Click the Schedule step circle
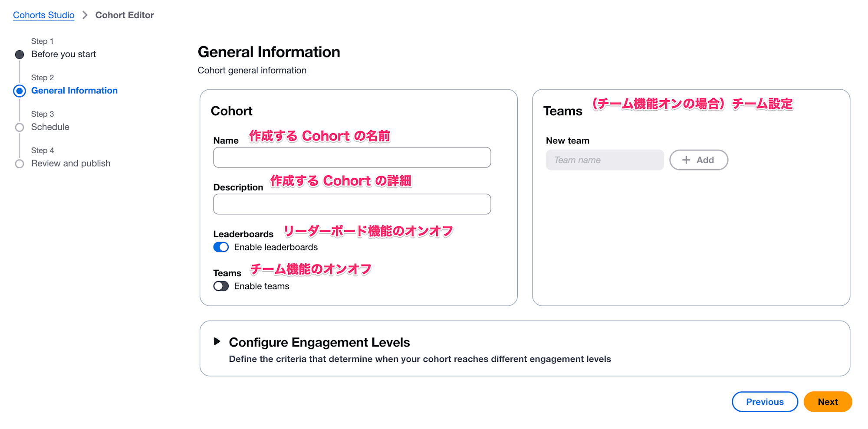 pyautogui.click(x=20, y=128)
